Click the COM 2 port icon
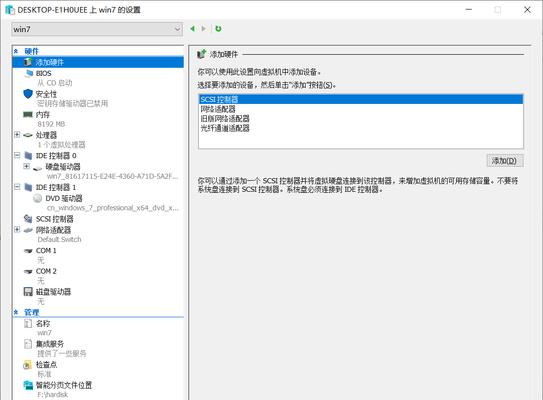The height and width of the screenshot is (400, 543). 28,272
